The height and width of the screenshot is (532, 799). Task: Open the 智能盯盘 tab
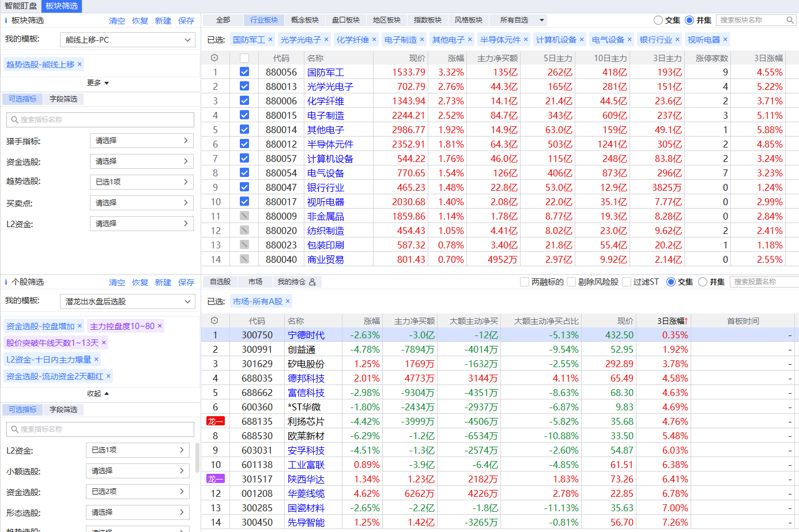tap(21, 6)
